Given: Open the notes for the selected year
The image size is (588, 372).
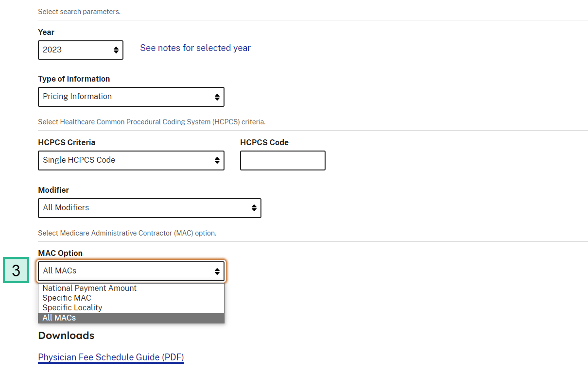Looking at the screenshot, I should [195, 48].
